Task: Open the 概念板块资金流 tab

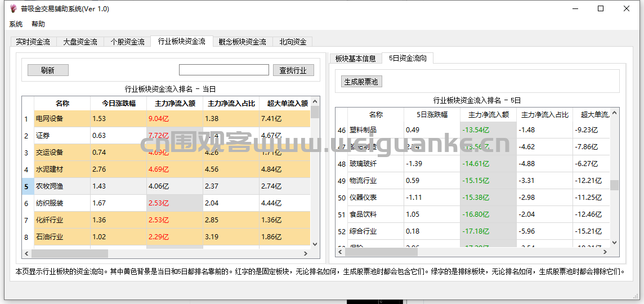Action: pos(242,42)
